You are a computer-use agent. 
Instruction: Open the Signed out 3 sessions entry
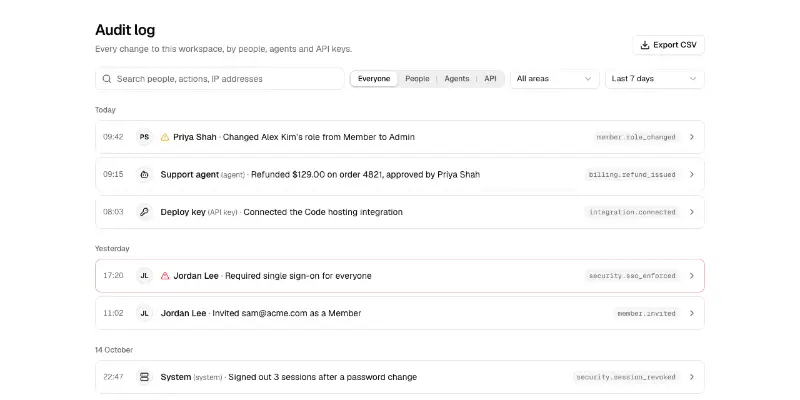coord(399,377)
